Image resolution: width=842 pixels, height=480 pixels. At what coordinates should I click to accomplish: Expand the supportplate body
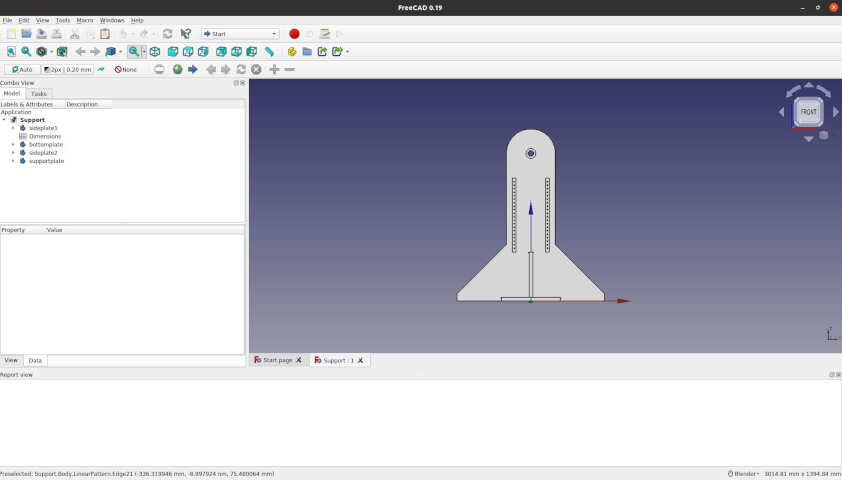click(13, 161)
